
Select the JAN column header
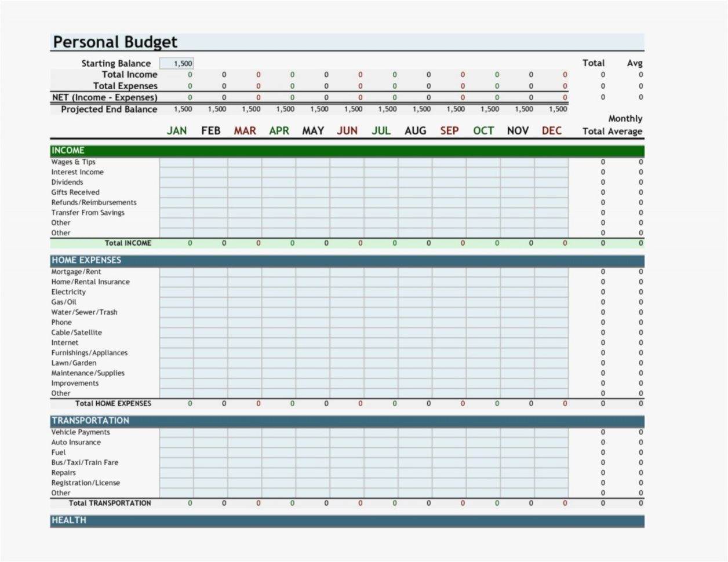(x=177, y=131)
